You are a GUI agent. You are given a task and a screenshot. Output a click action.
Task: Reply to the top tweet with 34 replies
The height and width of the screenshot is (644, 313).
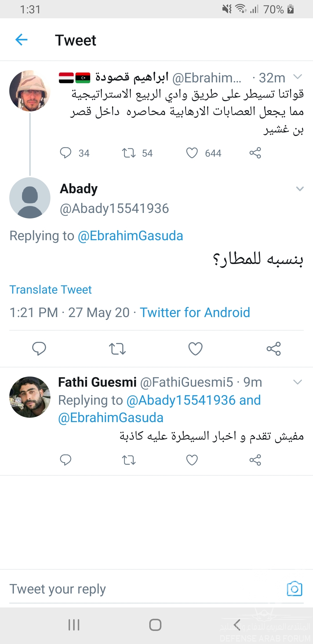[x=65, y=153]
